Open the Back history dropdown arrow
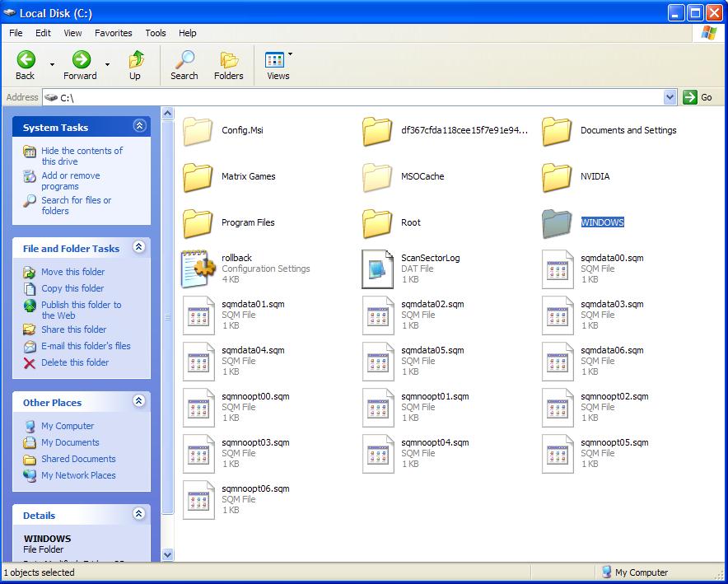 click(x=53, y=64)
